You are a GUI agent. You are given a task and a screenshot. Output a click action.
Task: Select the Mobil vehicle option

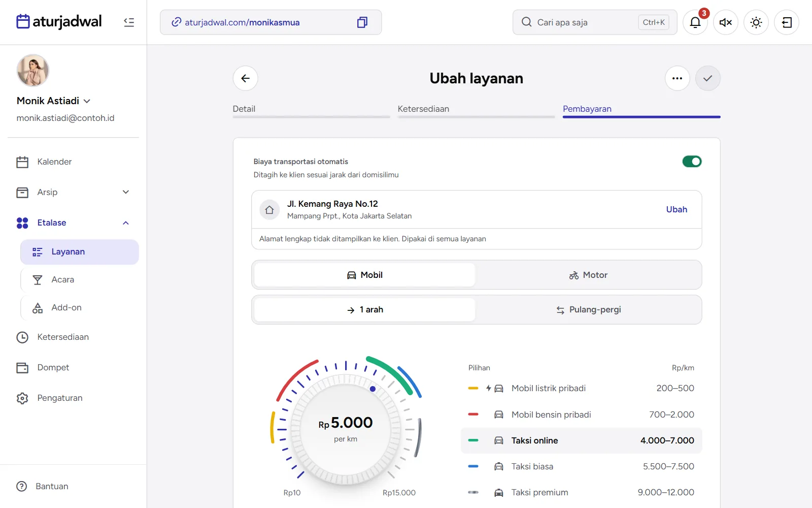coord(364,275)
